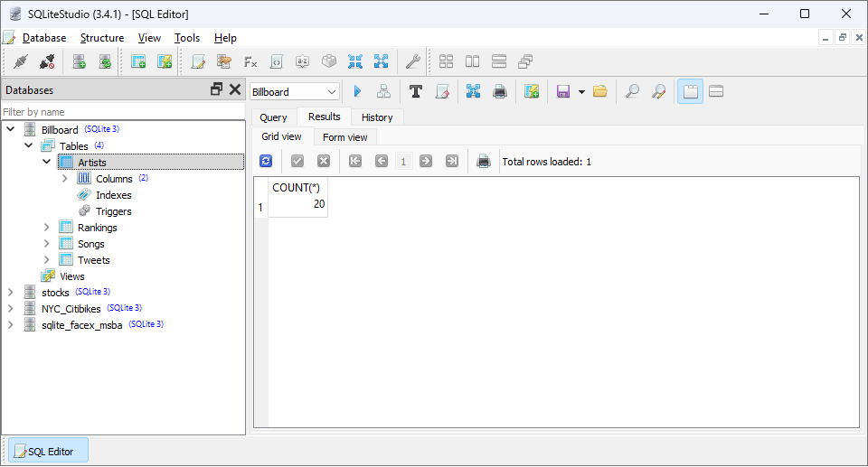The height and width of the screenshot is (467, 868).
Task: Collapse the Tables node
Action: (x=29, y=145)
